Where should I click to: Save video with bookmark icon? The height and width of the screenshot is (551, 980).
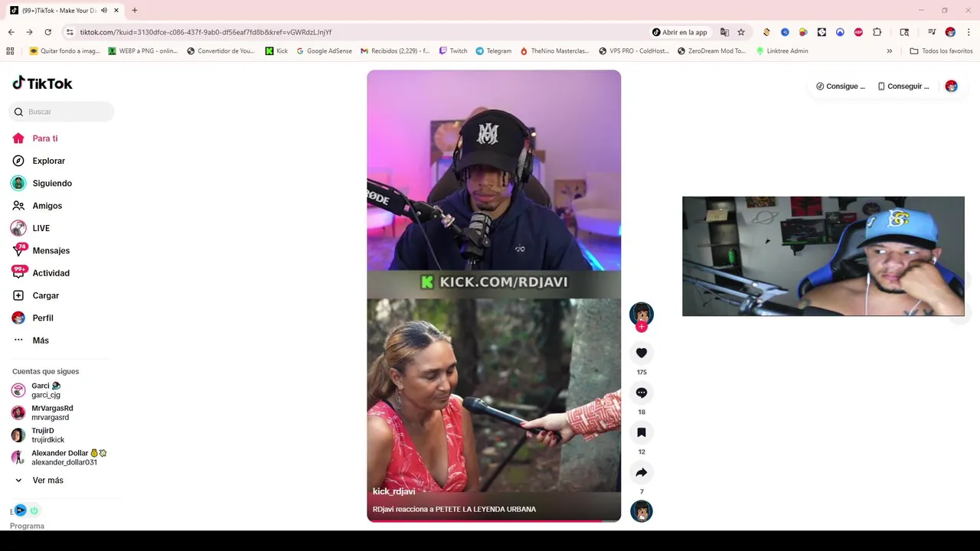(x=642, y=432)
